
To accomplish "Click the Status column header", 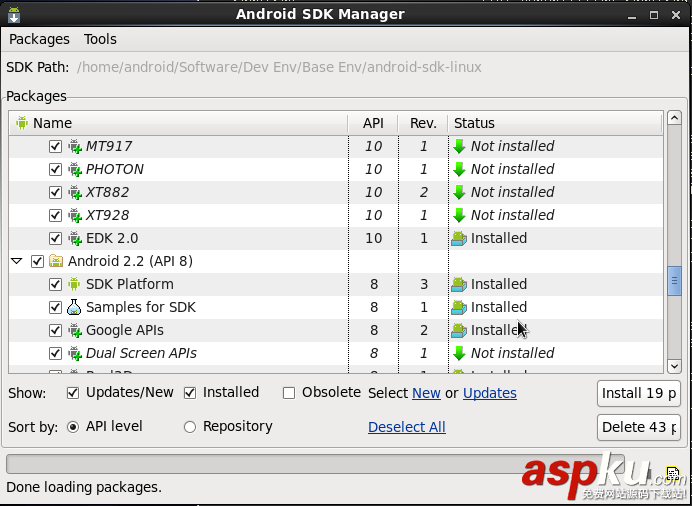I will click(x=556, y=123).
